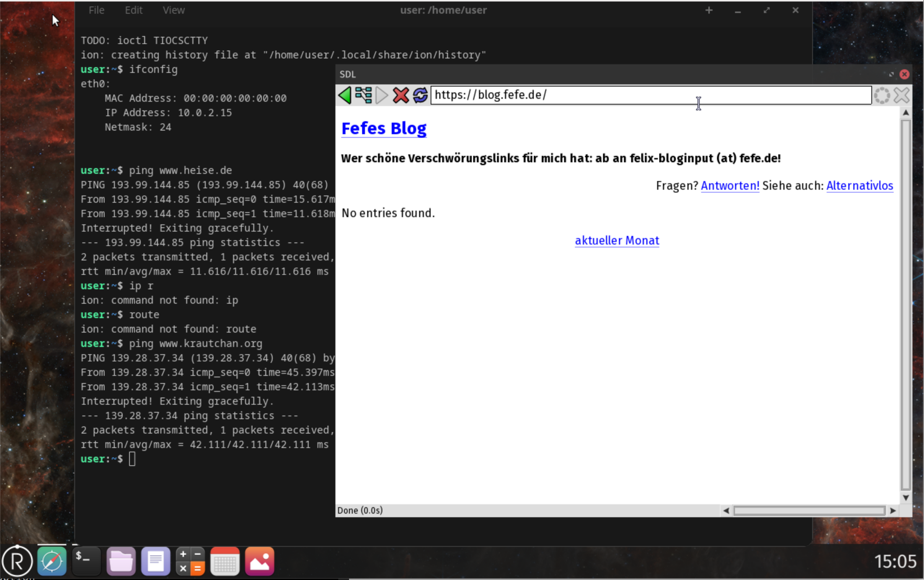Open the Edit menu in terminal
Screen dimensions: 924x580
pyautogui.click(x=133, y=10)
